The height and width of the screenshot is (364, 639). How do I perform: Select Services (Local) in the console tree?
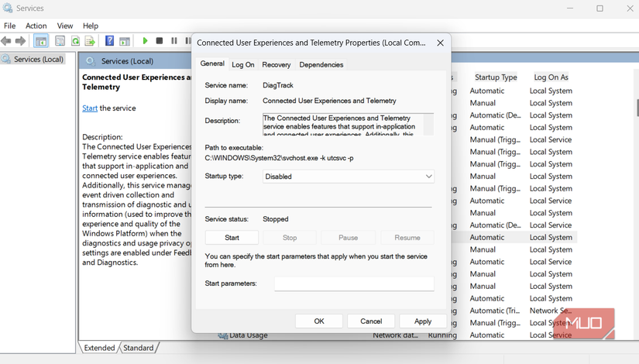coord(39,59)
